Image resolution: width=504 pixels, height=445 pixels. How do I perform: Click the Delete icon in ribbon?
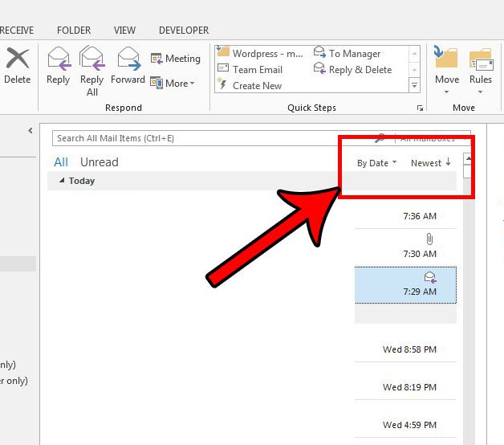click(x=16, y=60)
